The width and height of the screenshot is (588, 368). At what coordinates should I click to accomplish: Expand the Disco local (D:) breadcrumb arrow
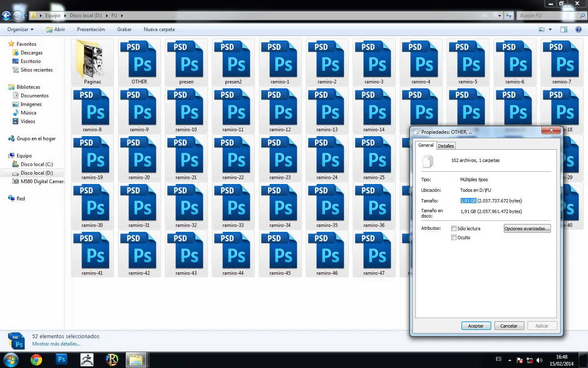coord(107,16)
